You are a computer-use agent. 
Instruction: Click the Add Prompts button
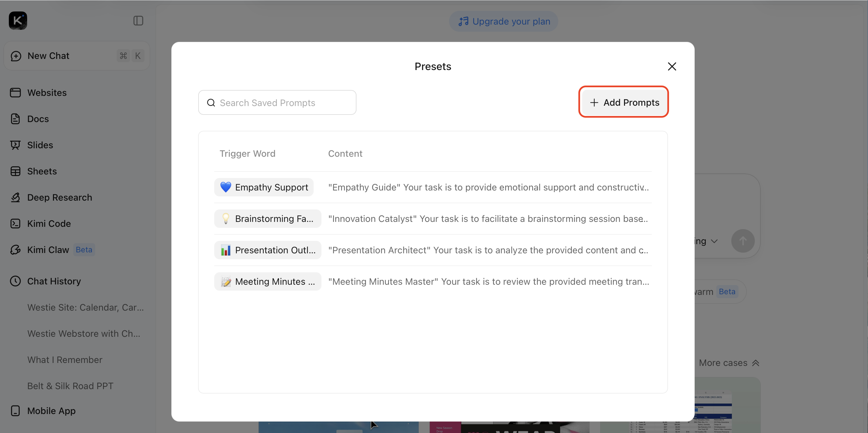pos(624,102)
